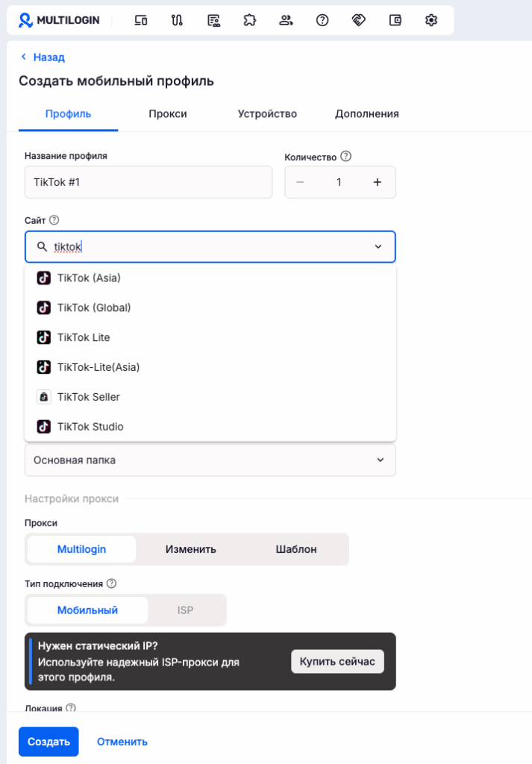Select TikTok (Global) from the list

pyautogui.click(x=210, y=307)
